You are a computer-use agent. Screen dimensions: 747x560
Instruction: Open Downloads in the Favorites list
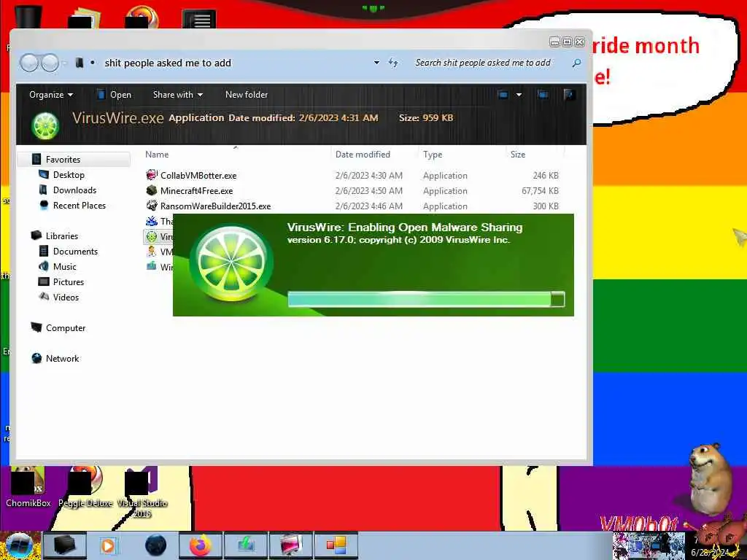[75, 190]
